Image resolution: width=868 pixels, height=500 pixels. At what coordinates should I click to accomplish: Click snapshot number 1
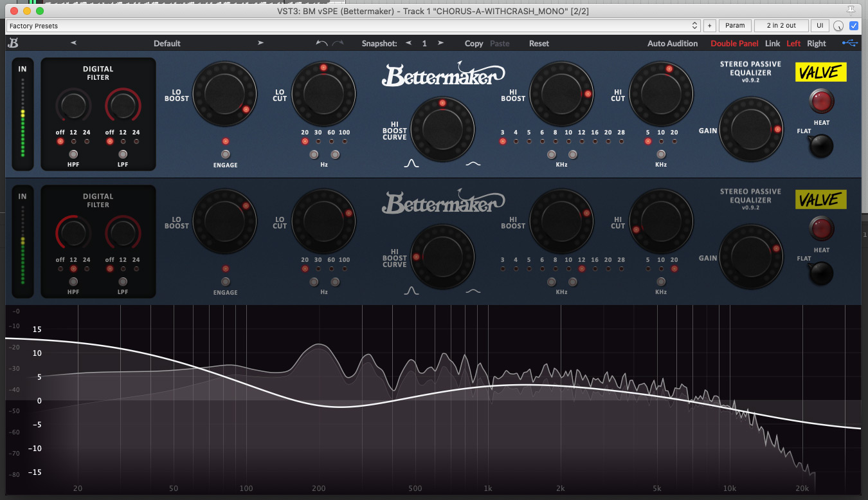(x=424, y=43)
